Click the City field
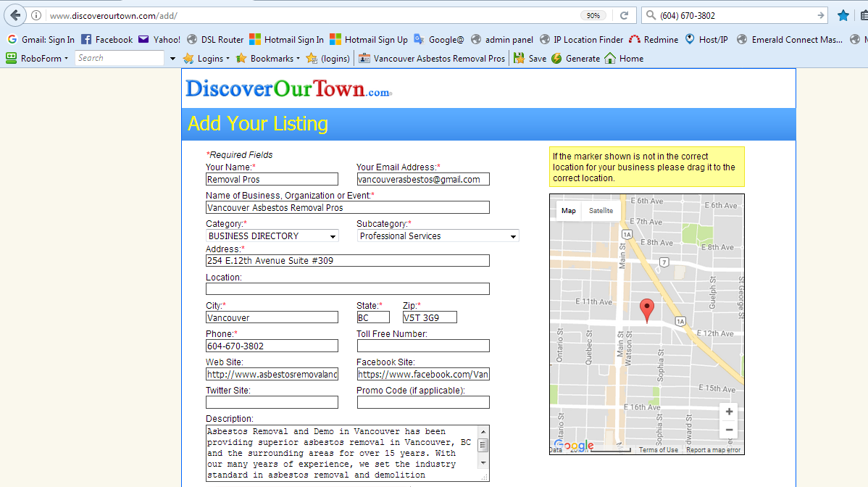The width and height of the screenshot is (868, 487). [272, 317]
